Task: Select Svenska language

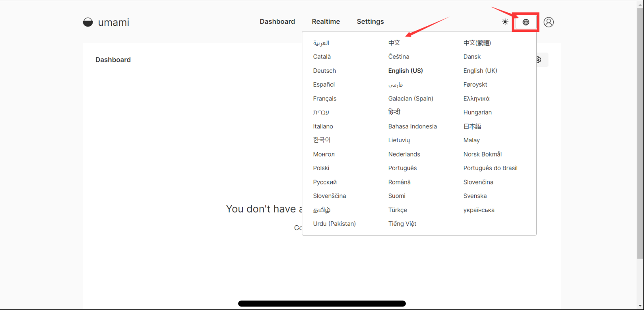Action: pyautogui.click(x=475, y=196)
